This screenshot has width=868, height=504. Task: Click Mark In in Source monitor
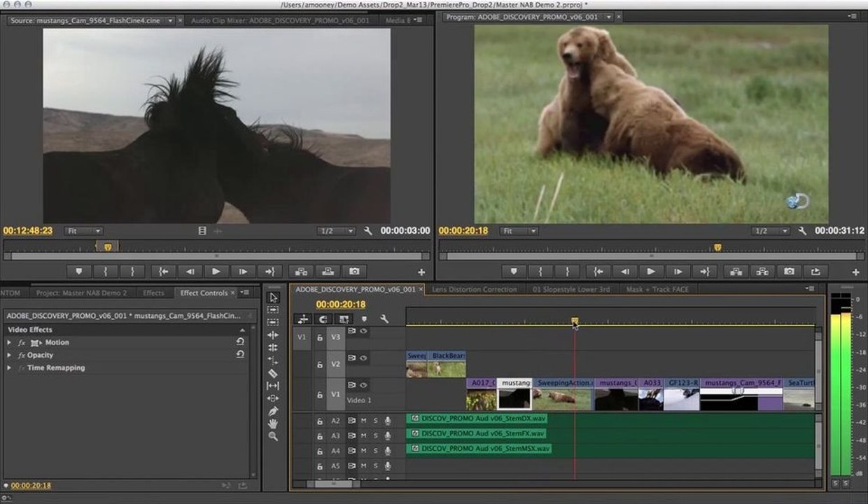click(x=106, y=271)
